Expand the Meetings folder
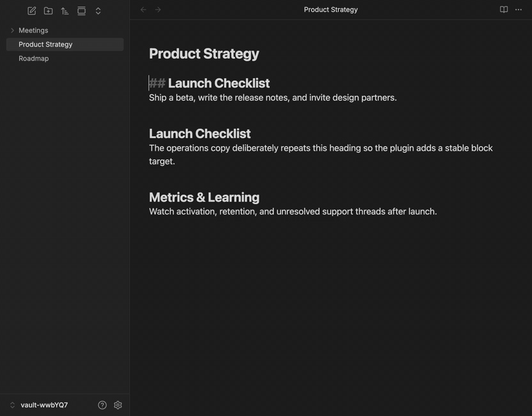This screenshot has width=532, height=416. [12, 30]
